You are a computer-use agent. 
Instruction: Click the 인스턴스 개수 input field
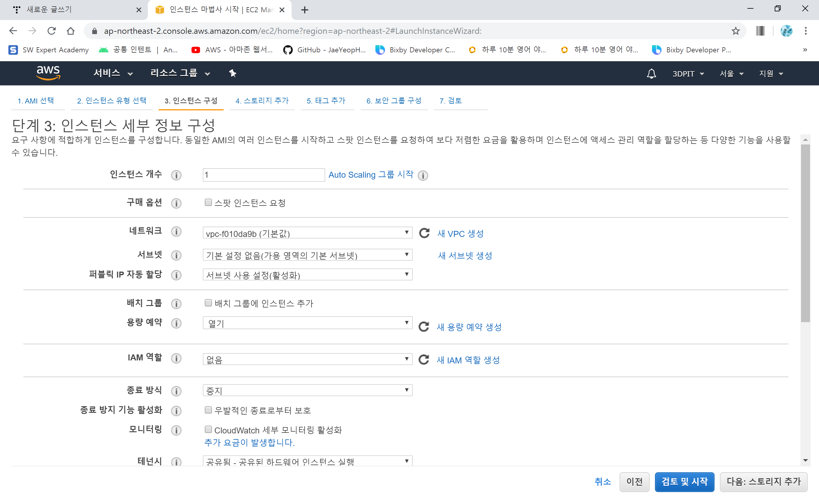pos(263,175)
